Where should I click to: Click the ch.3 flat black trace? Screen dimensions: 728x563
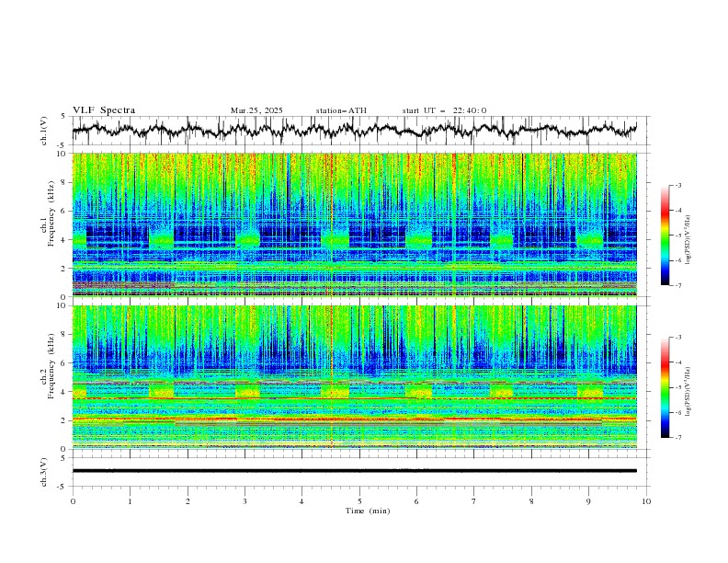(354, 471)
